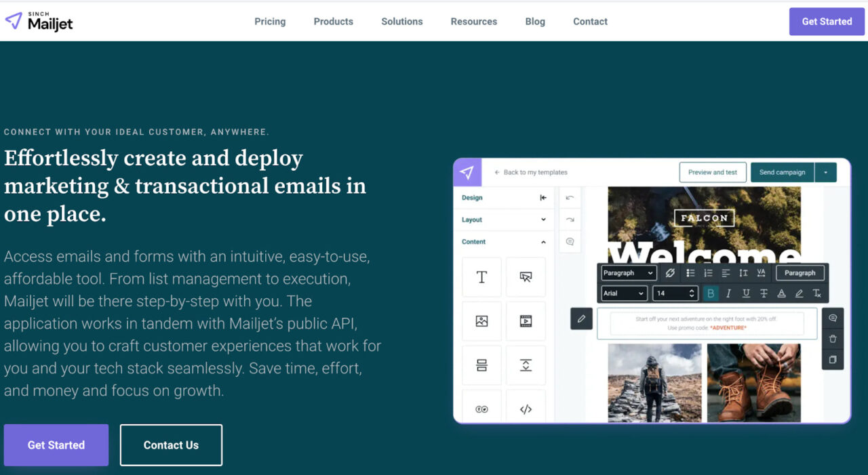Click the brown boots photo thumbnail
The height and width of the screenshot is (475, 868).
754,383
